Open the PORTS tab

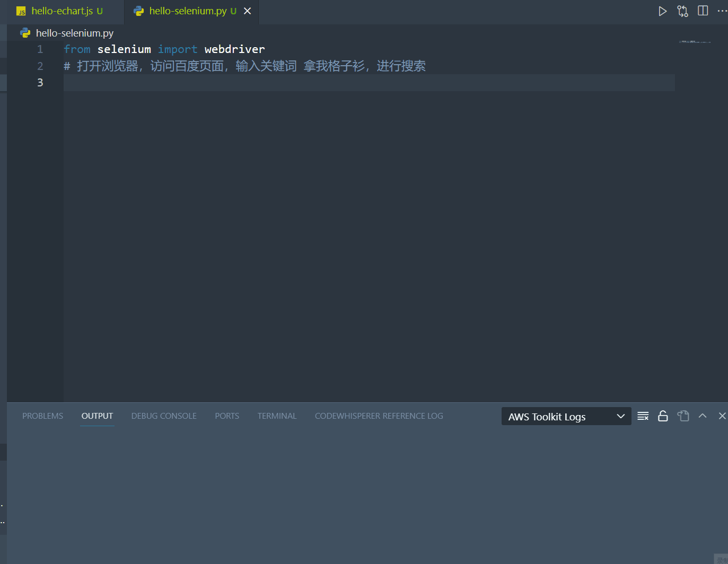tap(227, 416)
